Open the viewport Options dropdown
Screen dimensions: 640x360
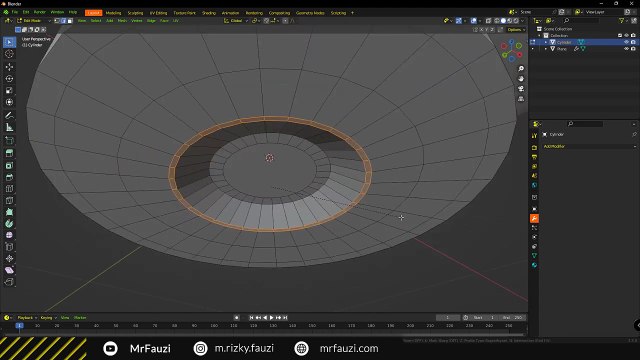pyautogui.click(x=516, y=29)
